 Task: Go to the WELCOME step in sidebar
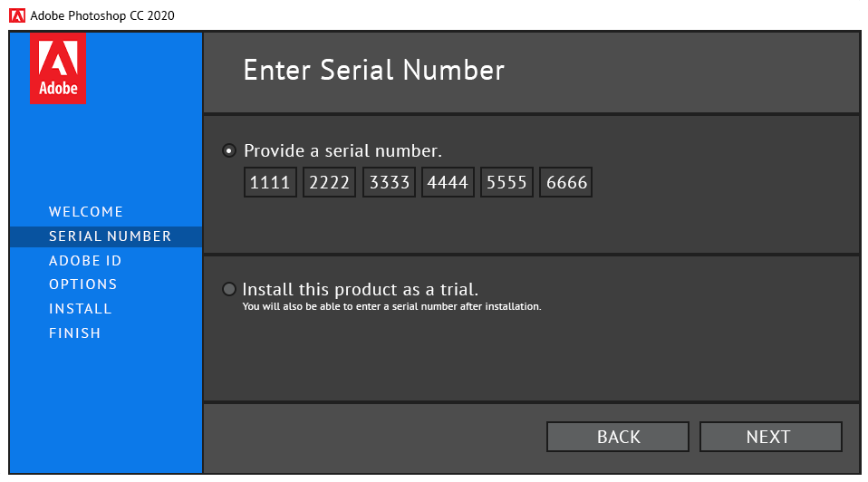[86, 212]
